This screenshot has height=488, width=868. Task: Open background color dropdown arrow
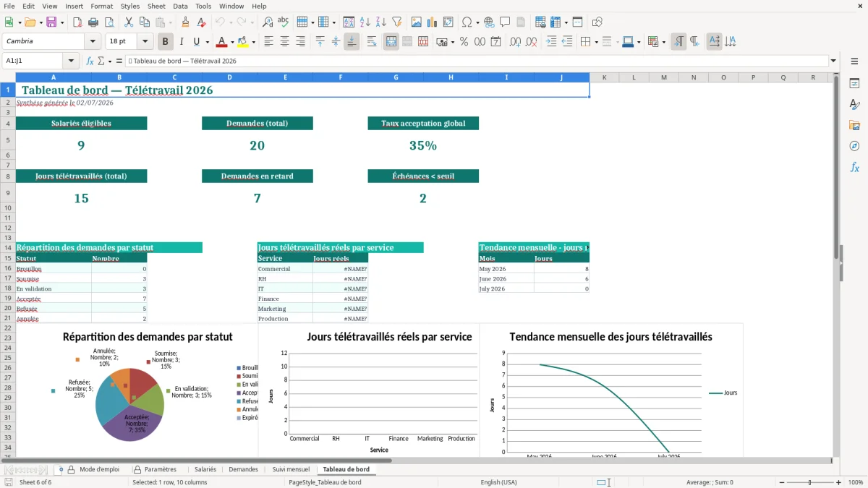[253, 42]
